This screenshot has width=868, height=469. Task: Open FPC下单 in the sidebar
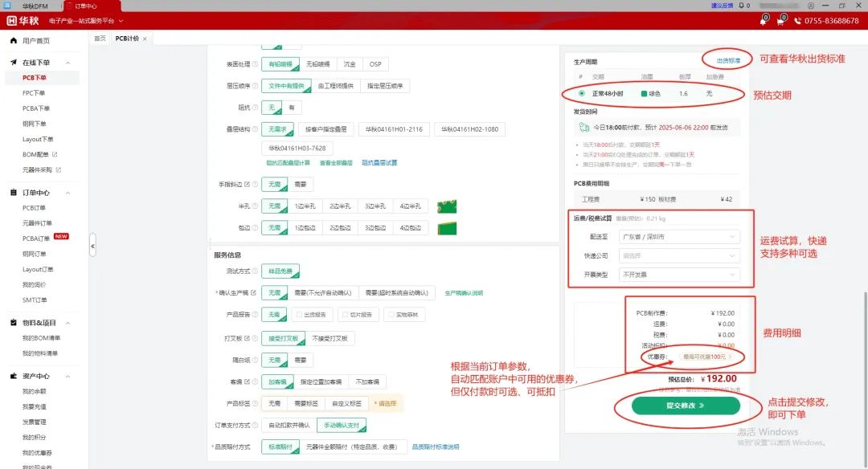34,93
